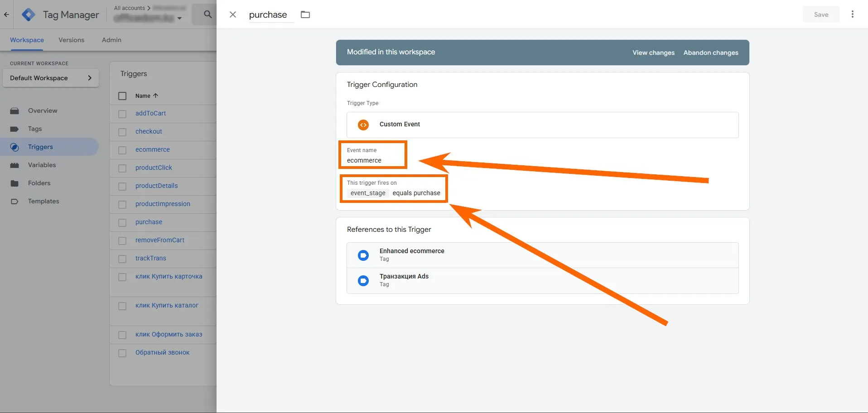Click the search magnifier icon
The image size is (868, 413).
point(207,14)
